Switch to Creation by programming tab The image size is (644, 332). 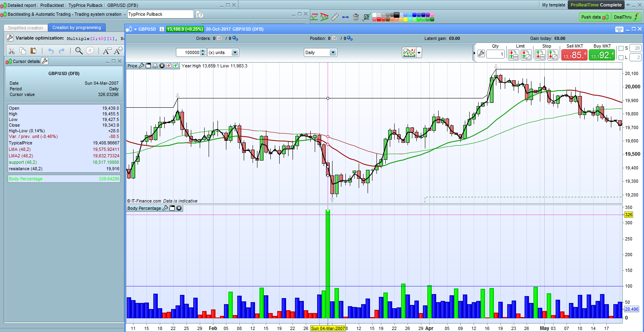tap(77, 27)
